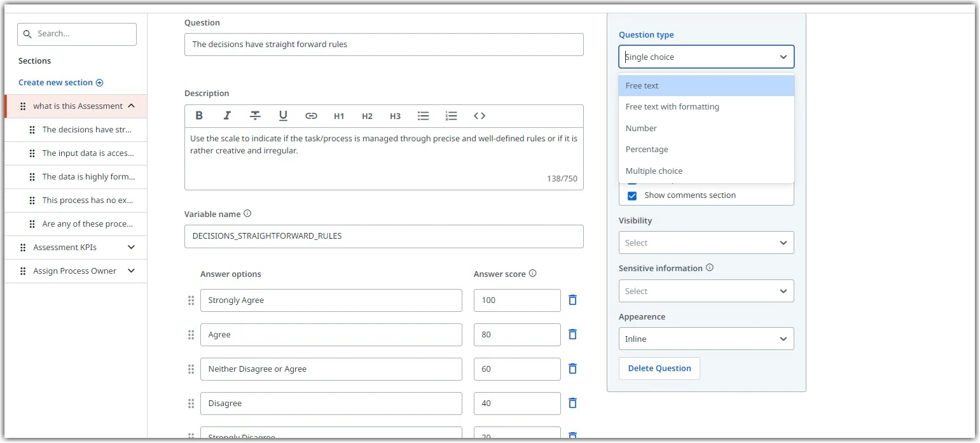Collapse the what is this Assessment section

[131, 106]
